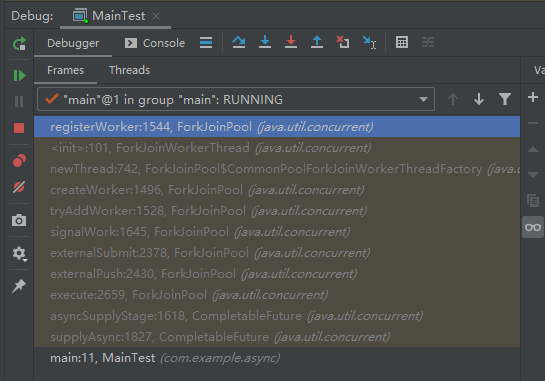545x381 pixels.
Task: Open debugger settings gear menu
Action: (19, 254)
